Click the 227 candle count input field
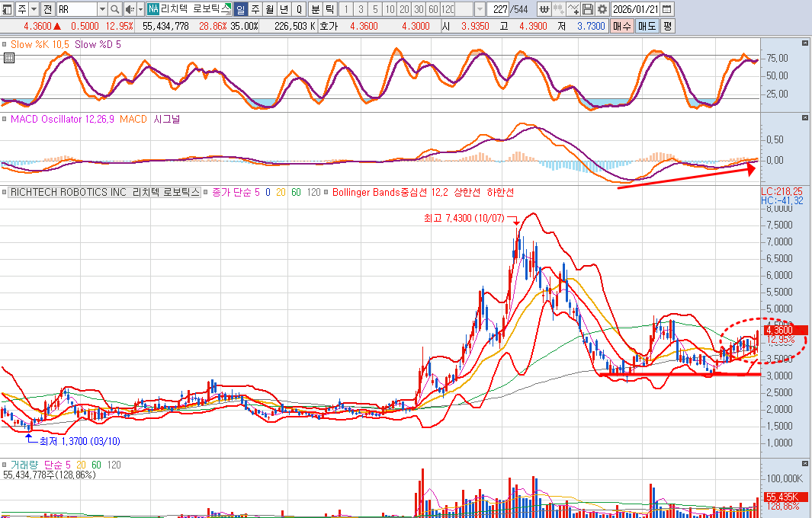This screenshot has height=518, width=812. [499, 9]
